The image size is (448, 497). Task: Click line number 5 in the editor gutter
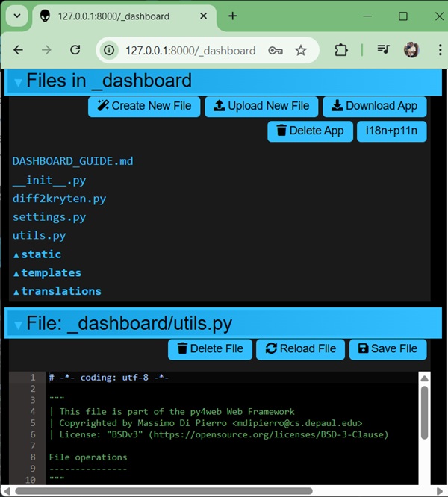coord(33,423)
